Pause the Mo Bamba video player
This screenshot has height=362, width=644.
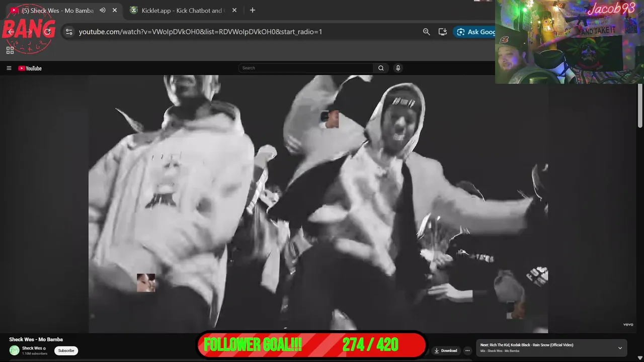tap(318, 204)
